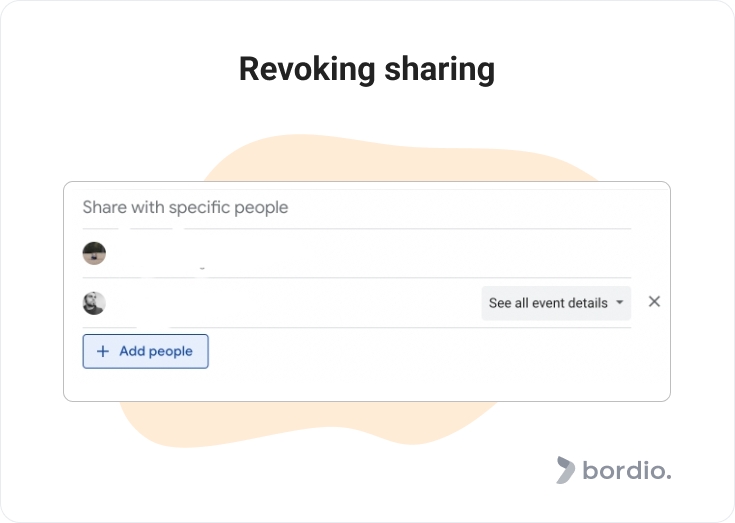Image resolution: width=735 pixels, height=523 pixels.
Task: Click empty area below Add people button
Action: point(146,385)
